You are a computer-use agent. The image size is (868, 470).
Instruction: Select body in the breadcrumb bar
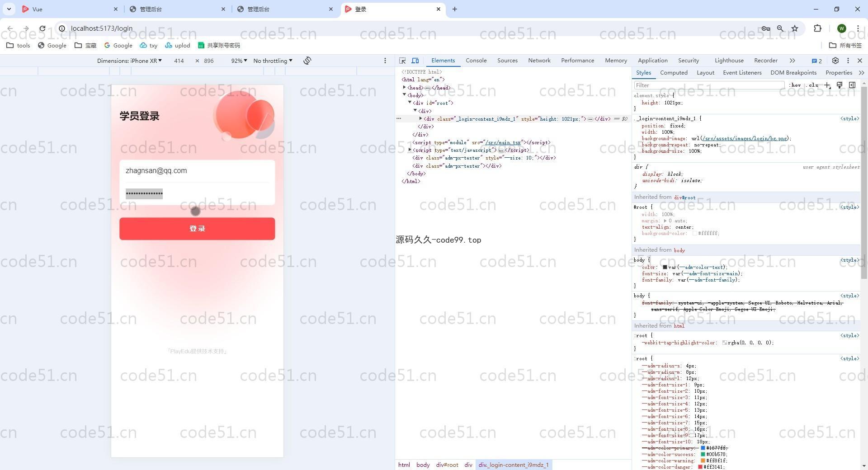point(423,465)
